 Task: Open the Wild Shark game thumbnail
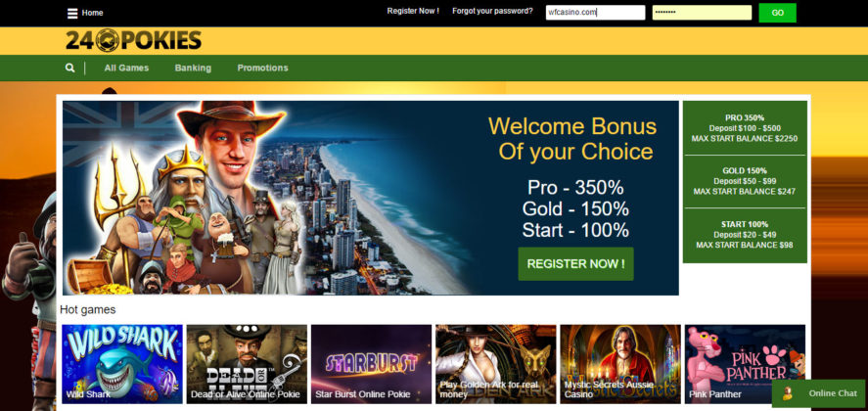point(121,364)
